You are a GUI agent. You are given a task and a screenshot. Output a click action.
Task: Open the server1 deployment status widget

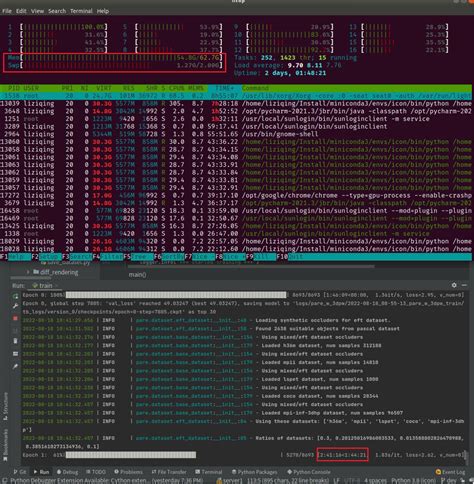[x=228, y=481]
